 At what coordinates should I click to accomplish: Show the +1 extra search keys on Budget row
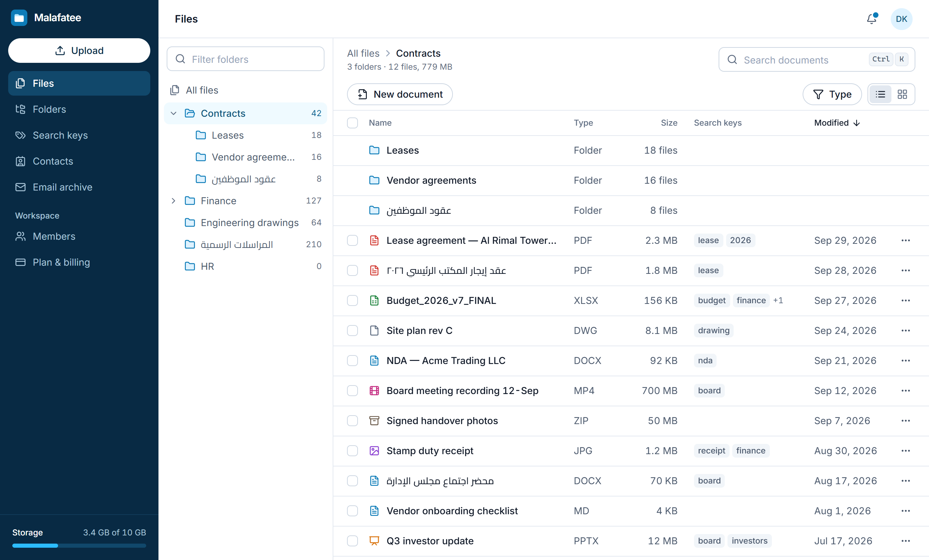778,300
